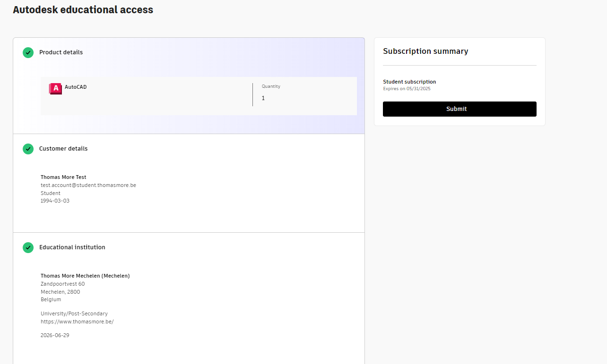Screen dimensions: 607x364
Task: Expand the Customer details section header
Action: [x=63, y=149]
